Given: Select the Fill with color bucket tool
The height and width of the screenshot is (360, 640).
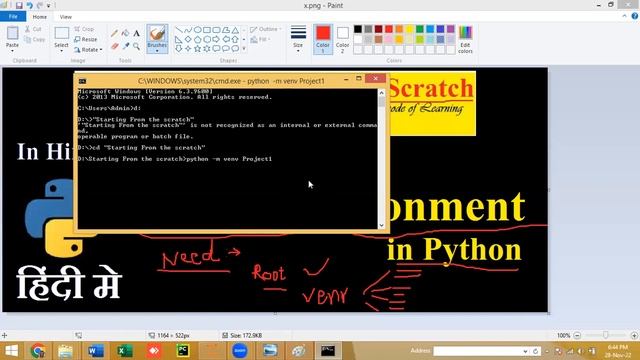Looking at the screenshot, I should 126,33.
